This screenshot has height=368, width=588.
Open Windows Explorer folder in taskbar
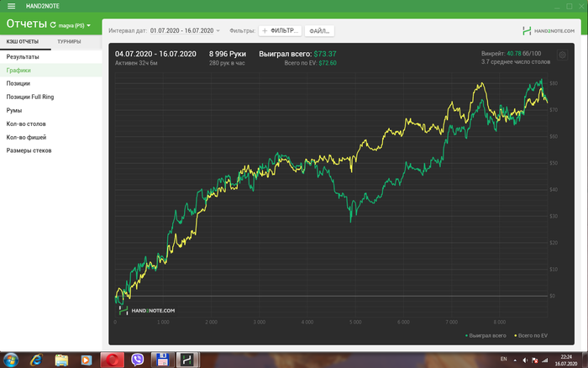coord(61,360)
